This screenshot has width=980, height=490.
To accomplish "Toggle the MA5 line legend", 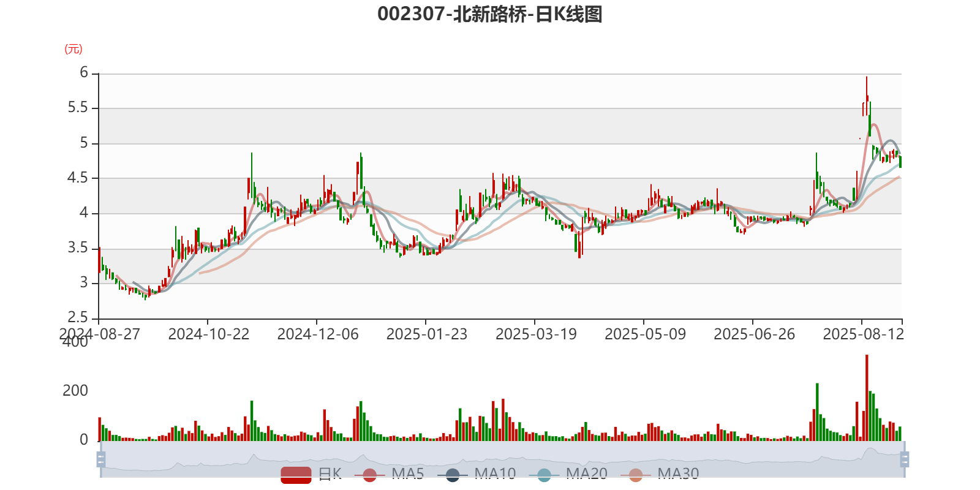I will click(x=389, y=474).
